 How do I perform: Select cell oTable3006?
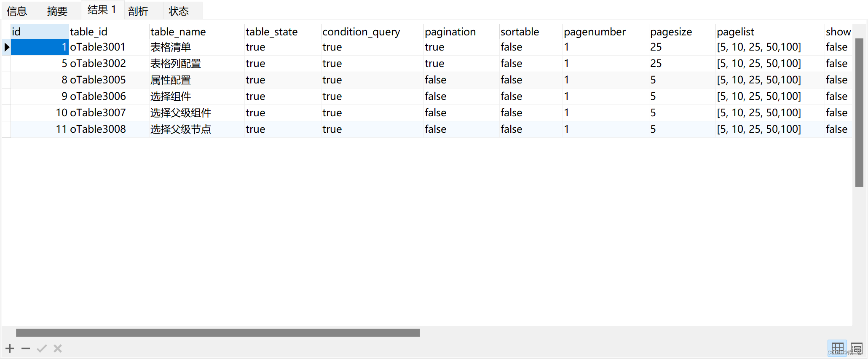(x=109, y=96)
